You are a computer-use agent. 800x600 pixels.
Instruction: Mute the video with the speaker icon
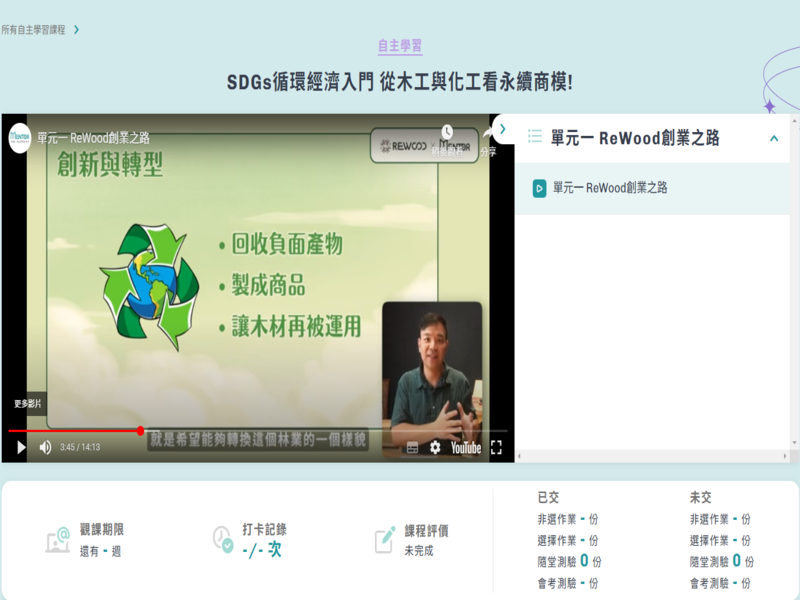[x=45, y=447]
